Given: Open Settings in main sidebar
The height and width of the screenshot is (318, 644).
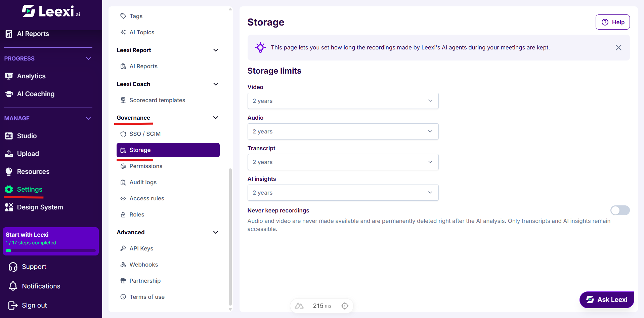Looking at the screenshot, I should [x=30, y=189].
